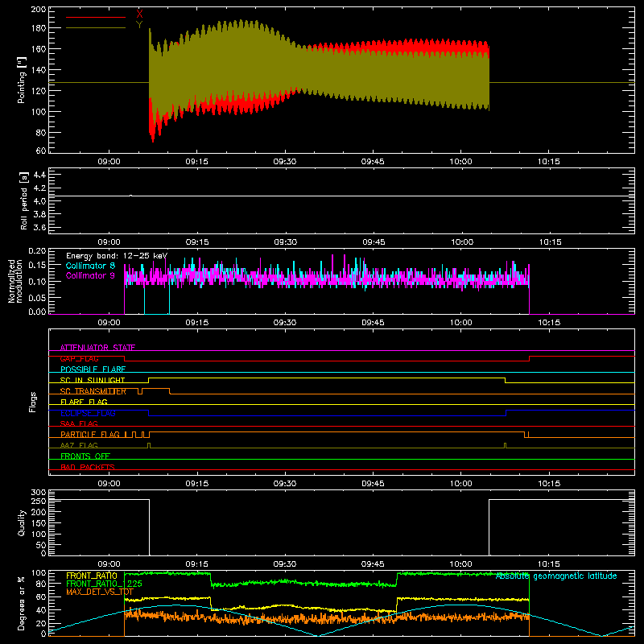Viewport: 644px width, 644px height.
Task: Click the BAD_PACKETS flag label
Action: [x=88, y=467]
